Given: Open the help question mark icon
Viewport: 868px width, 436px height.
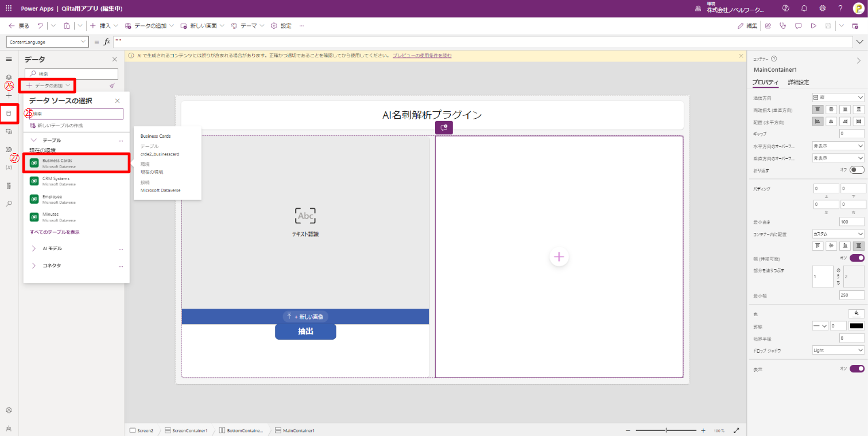Looking at the screenshot, I should coord(840,9).
